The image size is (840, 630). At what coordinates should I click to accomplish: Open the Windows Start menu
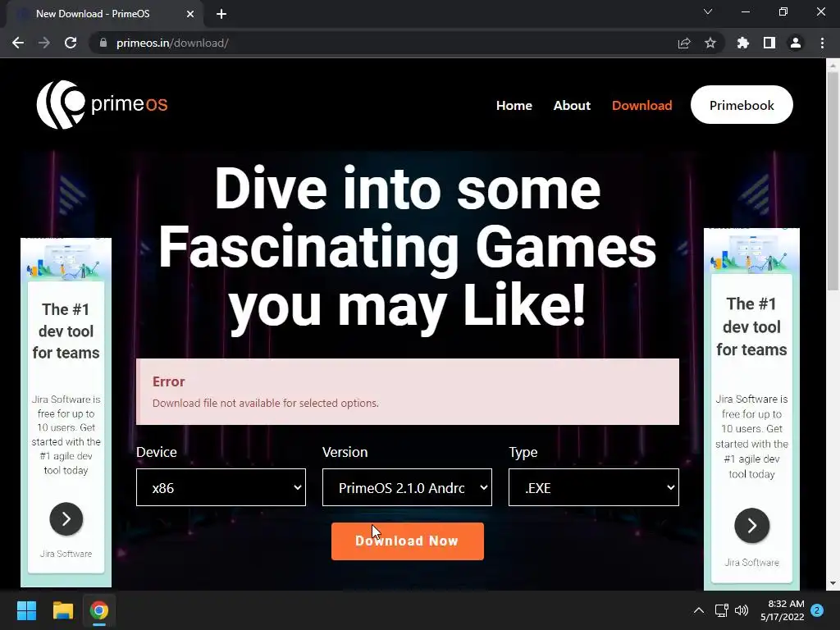[x=26, y=610]
